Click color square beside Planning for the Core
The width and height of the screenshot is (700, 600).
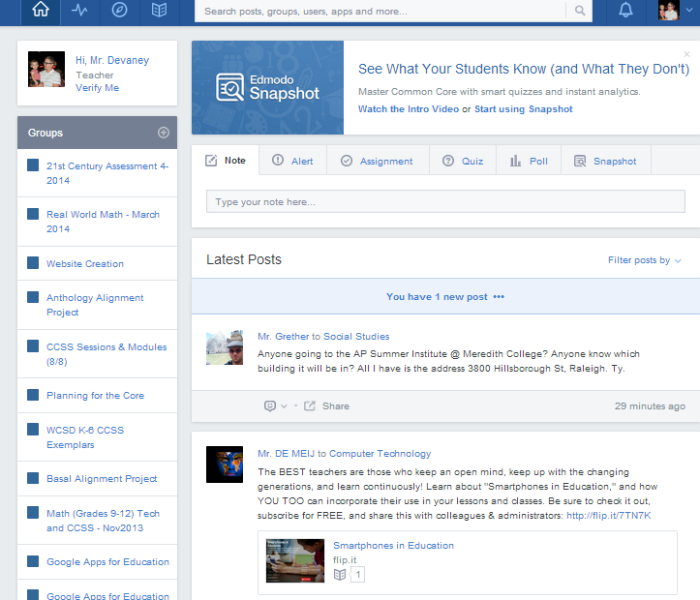[x=33, y=395]
